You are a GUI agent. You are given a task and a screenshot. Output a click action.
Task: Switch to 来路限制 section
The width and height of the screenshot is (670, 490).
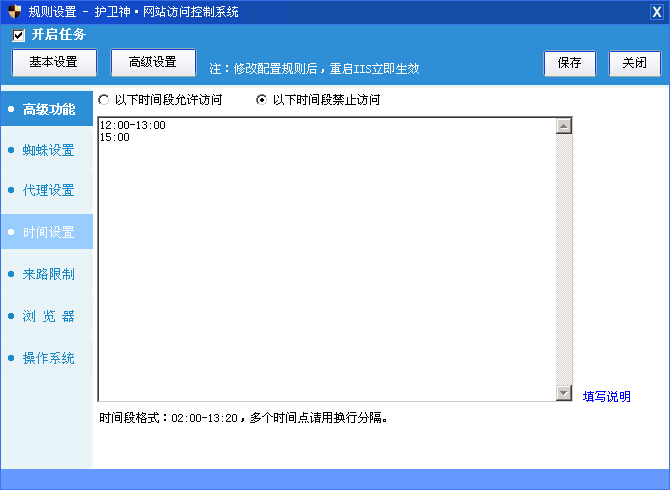pyautogui.click(x=47, y=274)
